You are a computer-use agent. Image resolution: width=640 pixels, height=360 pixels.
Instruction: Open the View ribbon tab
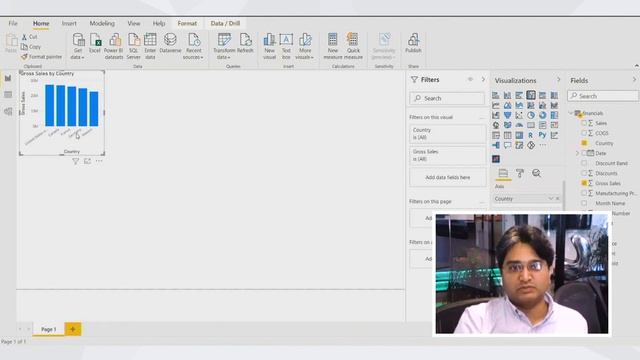coord(133,23)
